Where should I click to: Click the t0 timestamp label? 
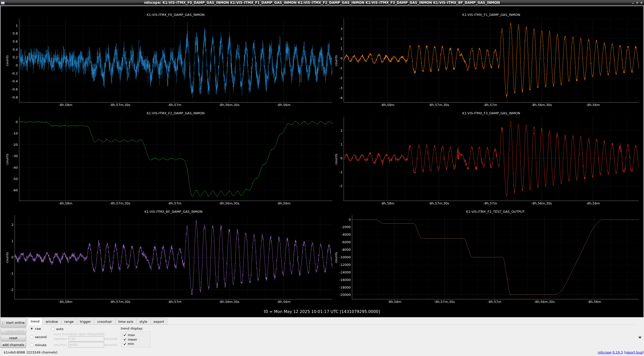(x=322, y=311)
